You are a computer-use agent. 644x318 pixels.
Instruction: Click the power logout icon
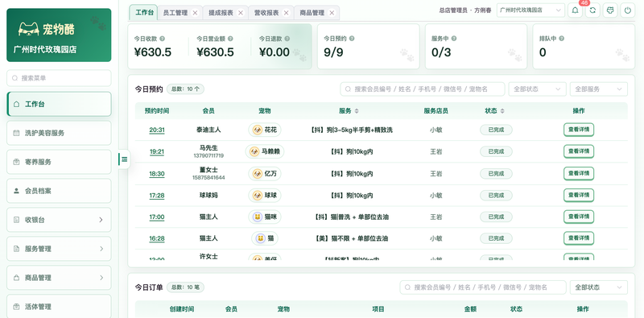(x=628, y=10)
